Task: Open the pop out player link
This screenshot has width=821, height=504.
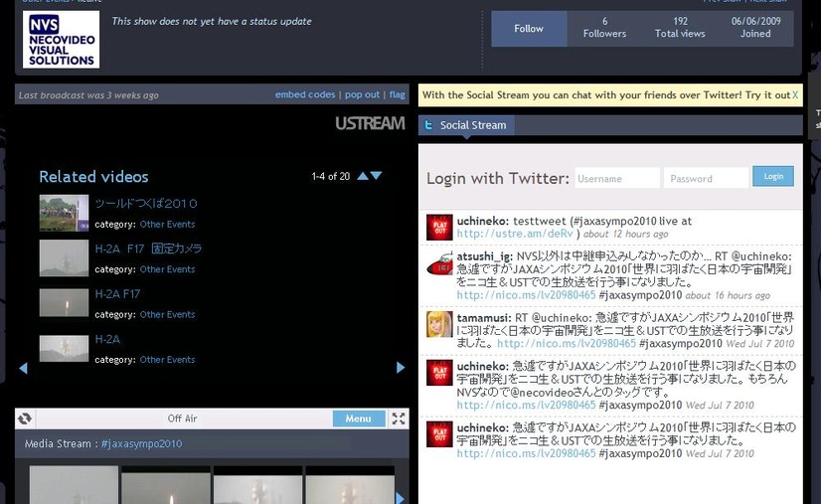Action: pyautogui.click(x=362, y=94)
